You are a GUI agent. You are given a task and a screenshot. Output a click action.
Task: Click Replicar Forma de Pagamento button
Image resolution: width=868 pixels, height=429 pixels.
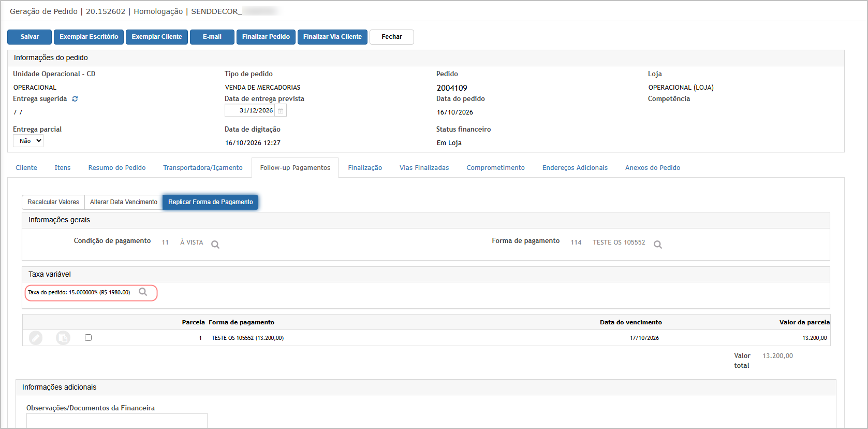click(210, 202)
